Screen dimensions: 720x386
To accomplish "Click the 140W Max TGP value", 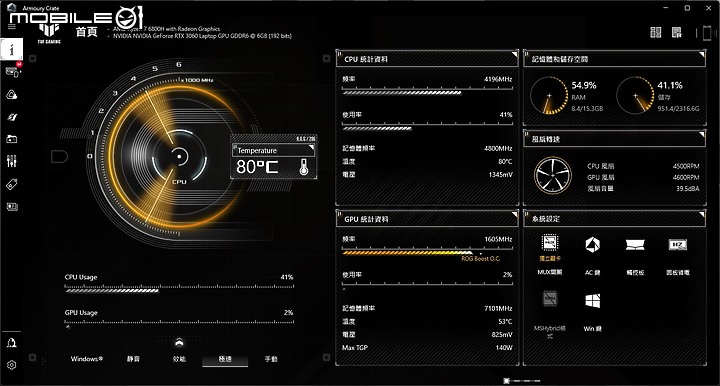I will (x=504, y=347).
